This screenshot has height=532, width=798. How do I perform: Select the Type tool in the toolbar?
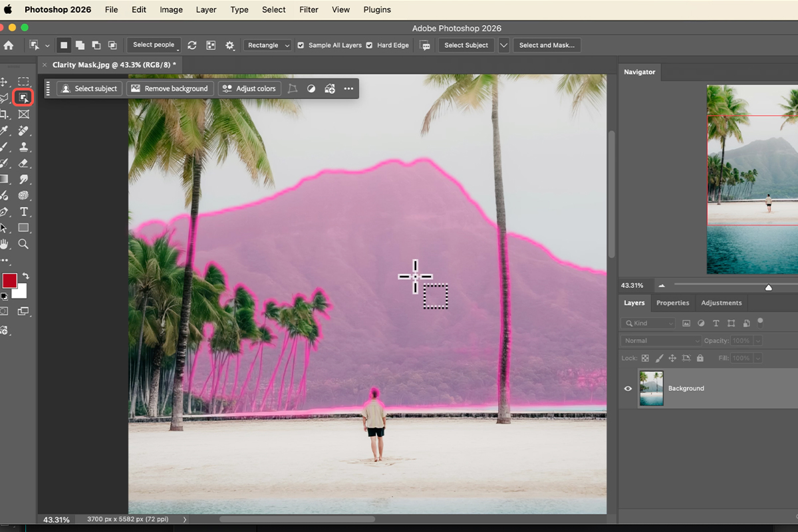[x=23, y=212]
